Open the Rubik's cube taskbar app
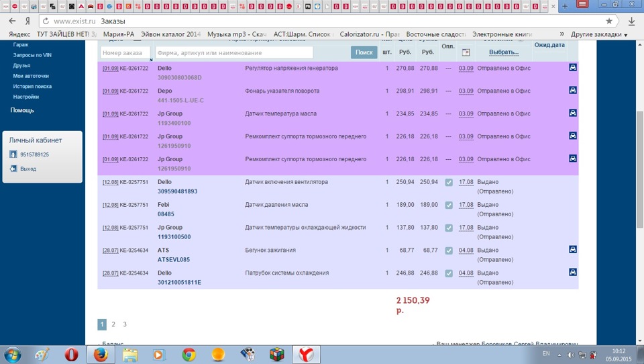Image resolution: width=644 pixels, height=364 pixels. [x=277, y=355]
